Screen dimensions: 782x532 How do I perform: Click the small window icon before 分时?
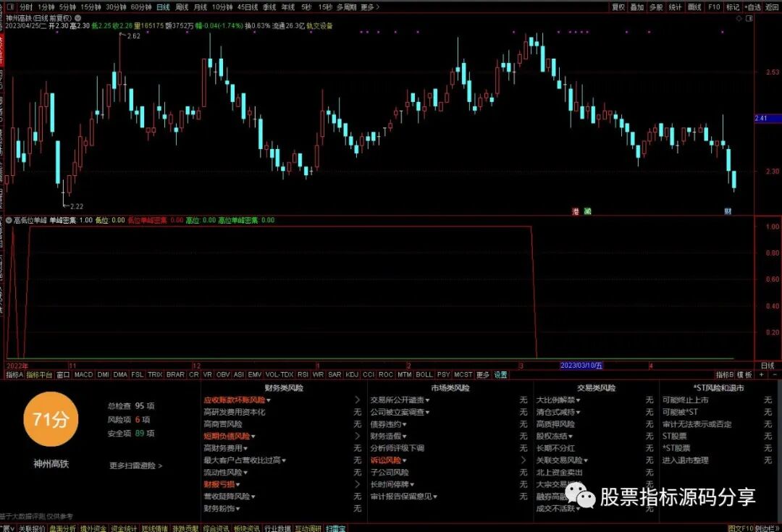click(11, 7)
